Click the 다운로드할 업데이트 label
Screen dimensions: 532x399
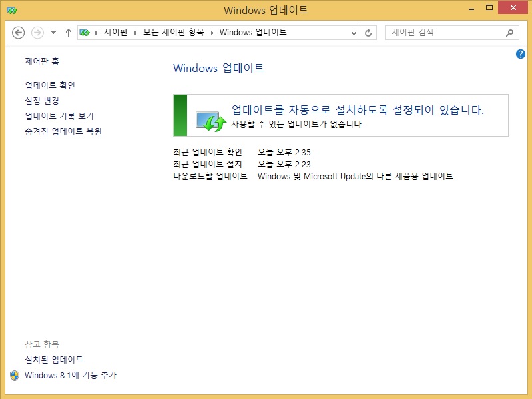211,176
